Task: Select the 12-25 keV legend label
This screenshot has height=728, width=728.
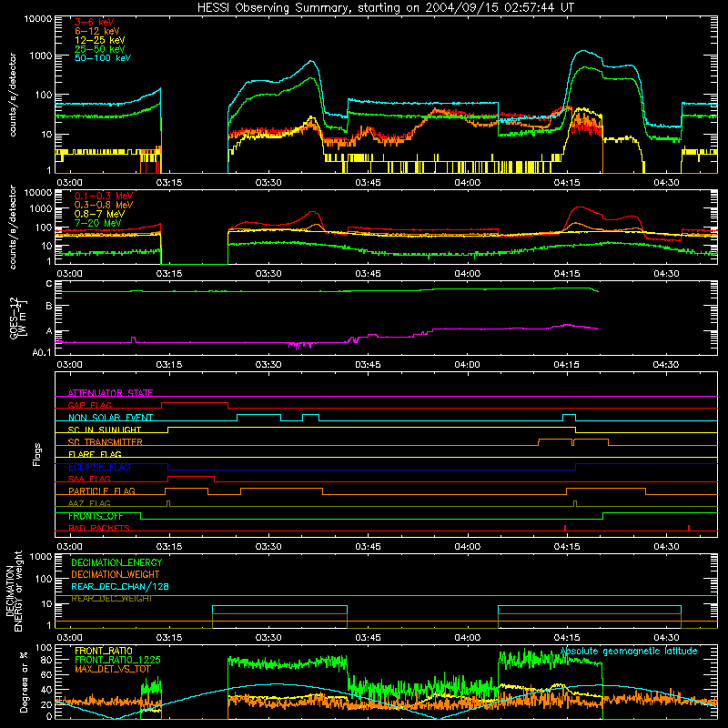Action: click(x=100, y=40)
